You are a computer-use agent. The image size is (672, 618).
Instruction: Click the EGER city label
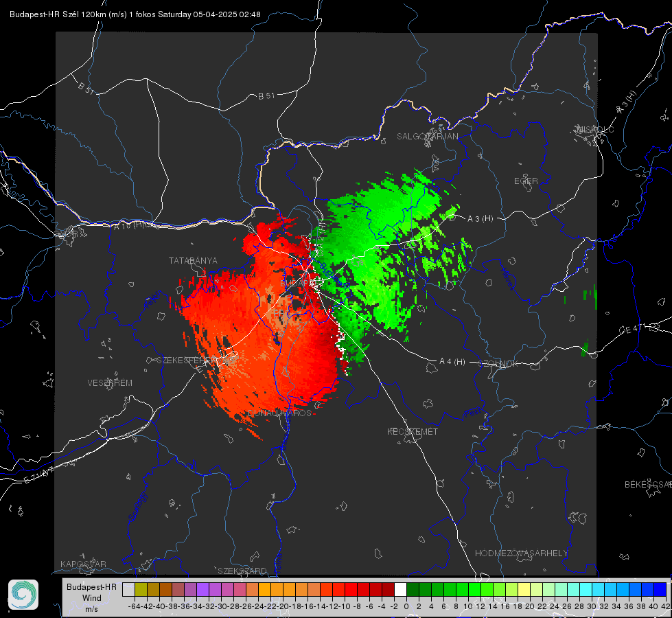tap(526, 181)
